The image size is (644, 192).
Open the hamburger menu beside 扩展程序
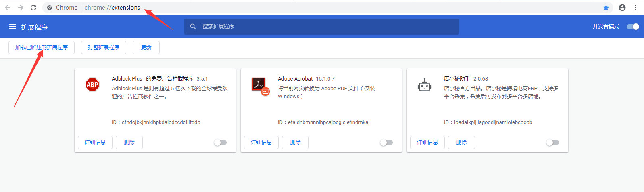pos(13,27)
